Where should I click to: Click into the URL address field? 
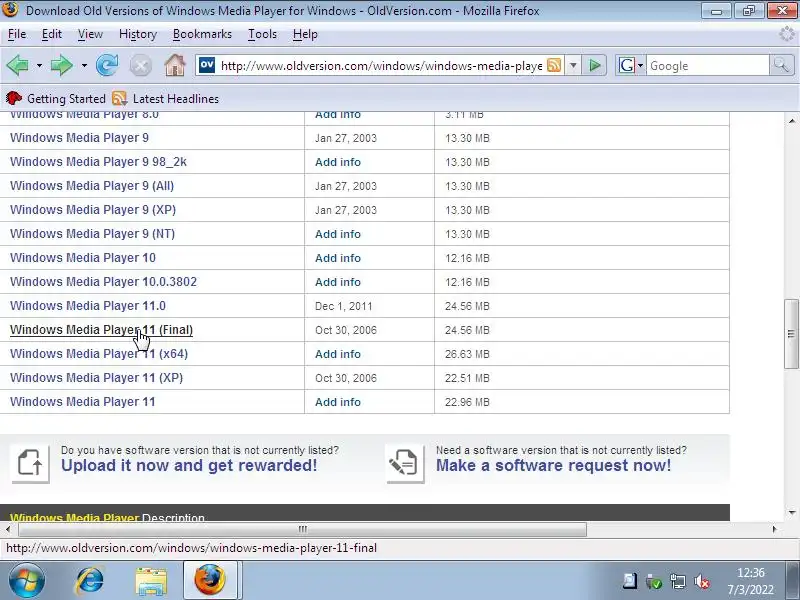pyautogui.click(x=381, y=66)
